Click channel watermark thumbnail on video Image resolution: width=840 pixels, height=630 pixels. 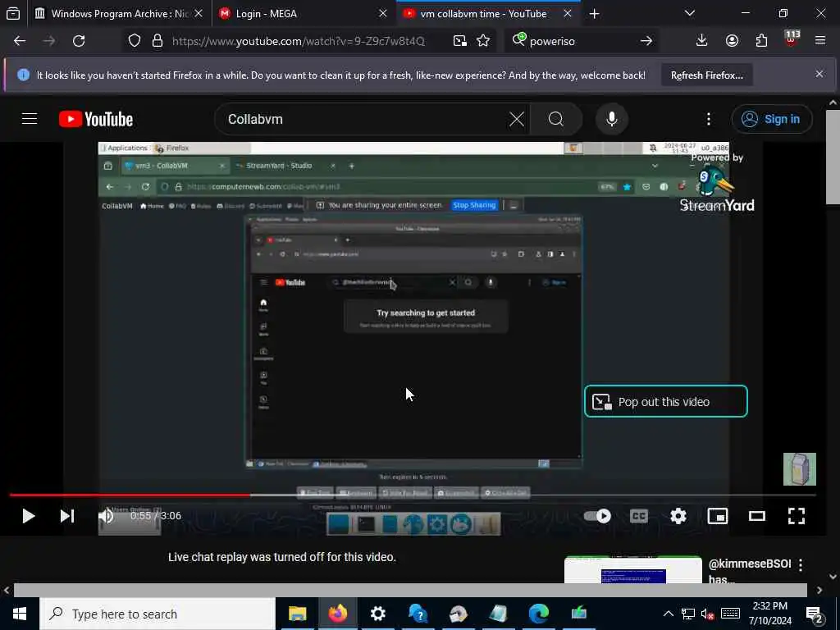(799, 469)
